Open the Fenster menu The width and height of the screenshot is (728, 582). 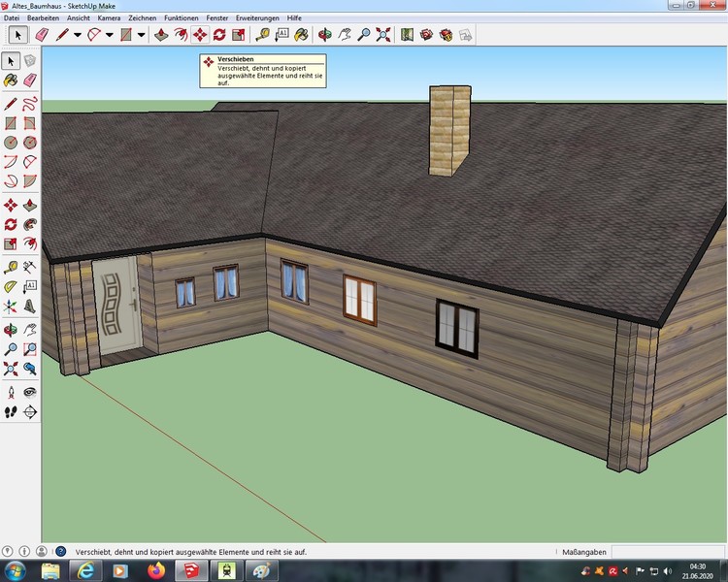[216, 18]
